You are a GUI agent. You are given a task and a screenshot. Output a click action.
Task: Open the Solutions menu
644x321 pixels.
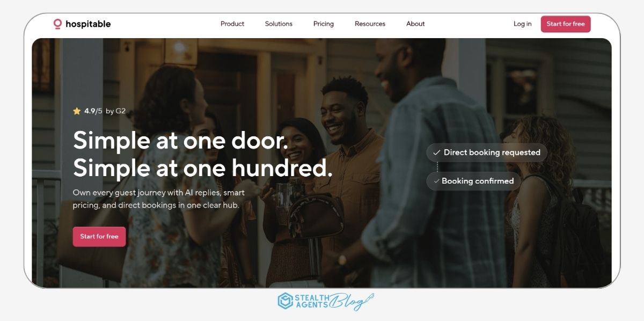coord(279,24)
